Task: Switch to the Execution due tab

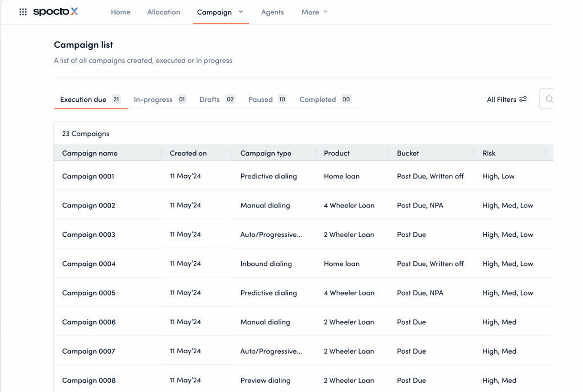Action: (x=90, y=99)
